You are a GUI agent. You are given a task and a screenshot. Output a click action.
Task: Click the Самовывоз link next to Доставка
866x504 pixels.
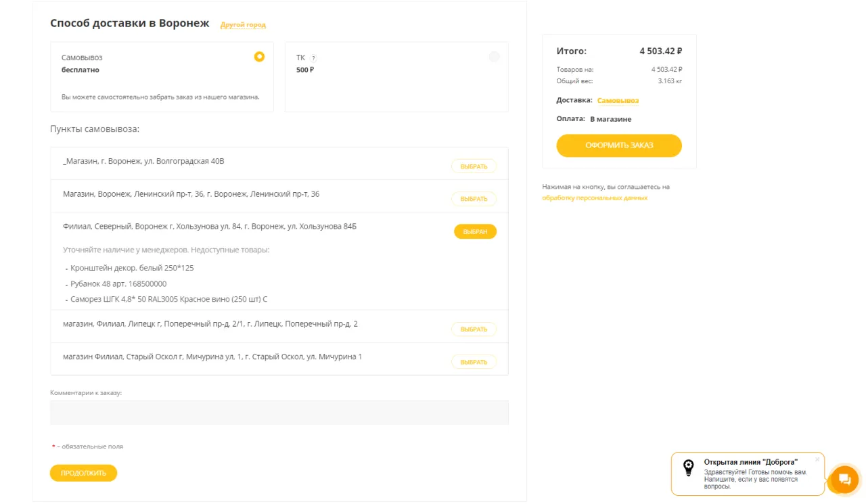click(x=618, y=100)
